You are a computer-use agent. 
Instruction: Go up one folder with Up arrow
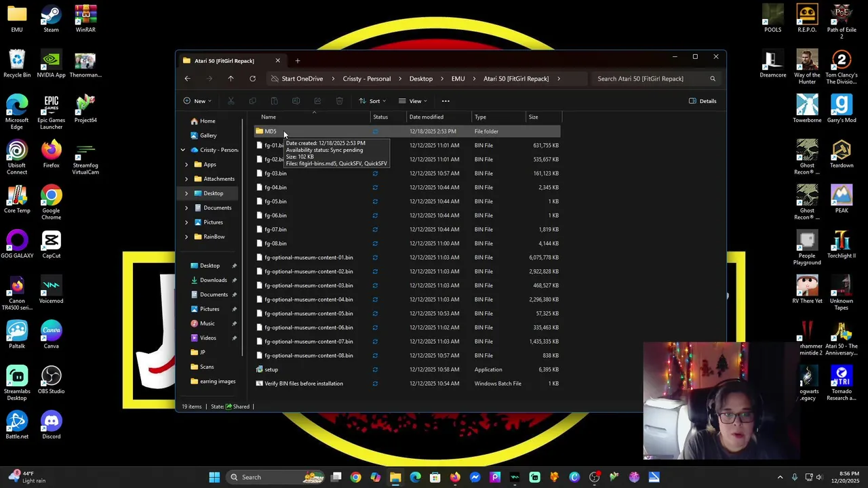click(x=231, y=79)
